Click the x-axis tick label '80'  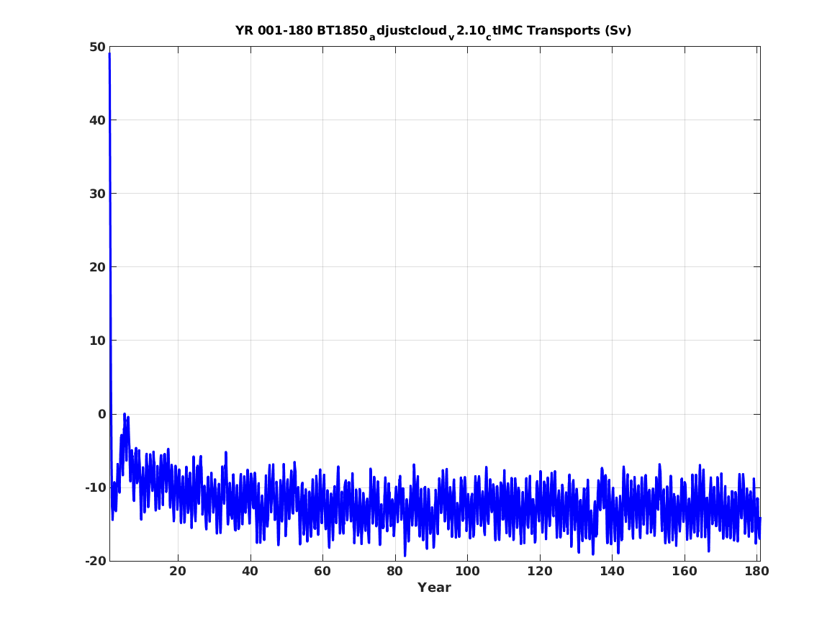(x=395, y=571)
